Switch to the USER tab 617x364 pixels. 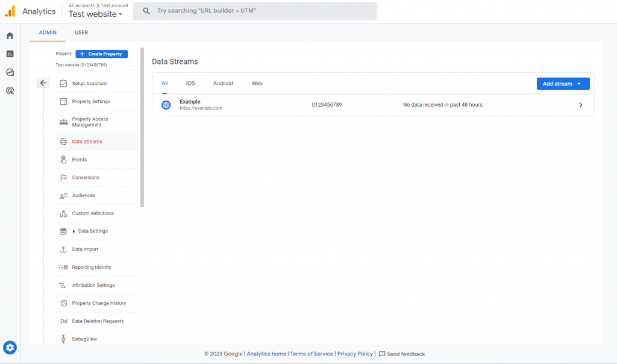pos(81,33)
